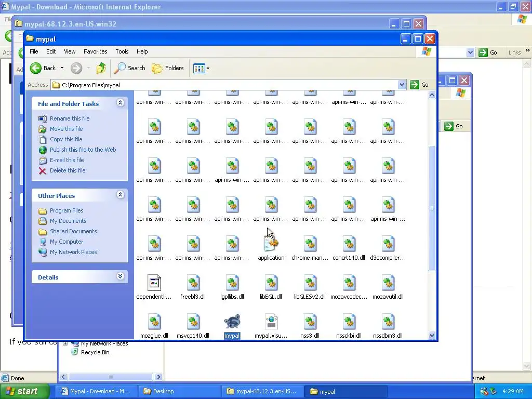Click the file list vertical scrollbar thumb

point(432,208)
